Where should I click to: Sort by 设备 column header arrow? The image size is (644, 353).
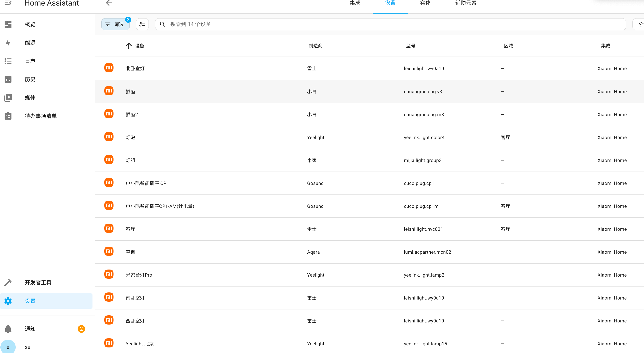(x=129, y=46)
